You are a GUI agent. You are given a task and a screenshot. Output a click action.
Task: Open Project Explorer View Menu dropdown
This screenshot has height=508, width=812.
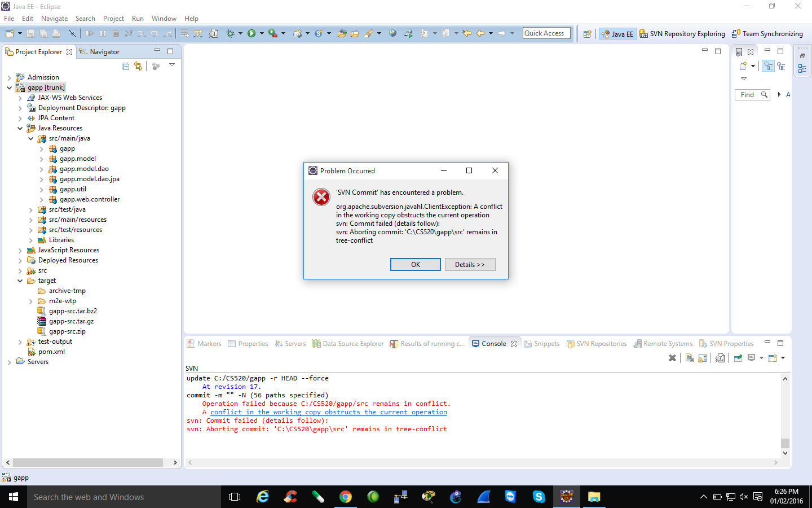[172, 65]
